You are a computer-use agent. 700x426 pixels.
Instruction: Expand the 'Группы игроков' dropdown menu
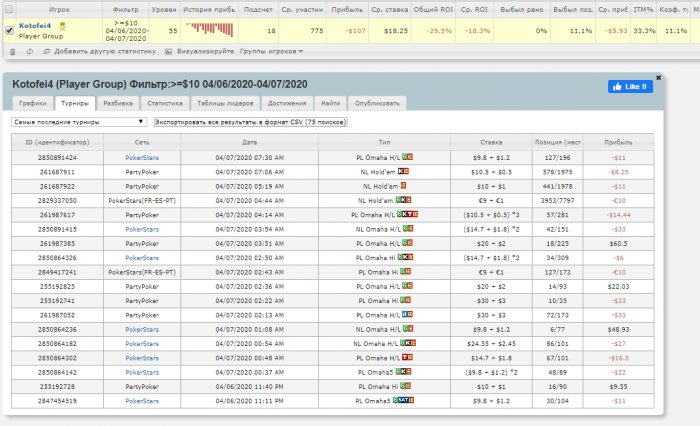[270, 49]
